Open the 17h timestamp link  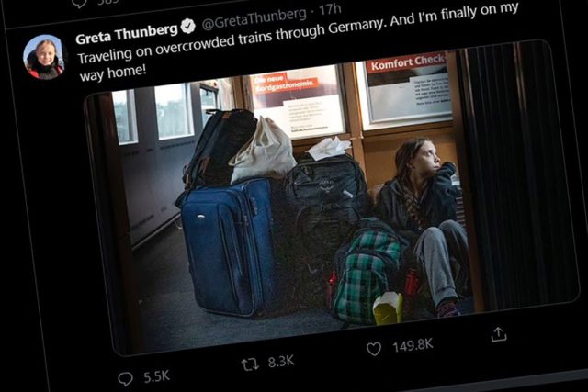point(330,10)
